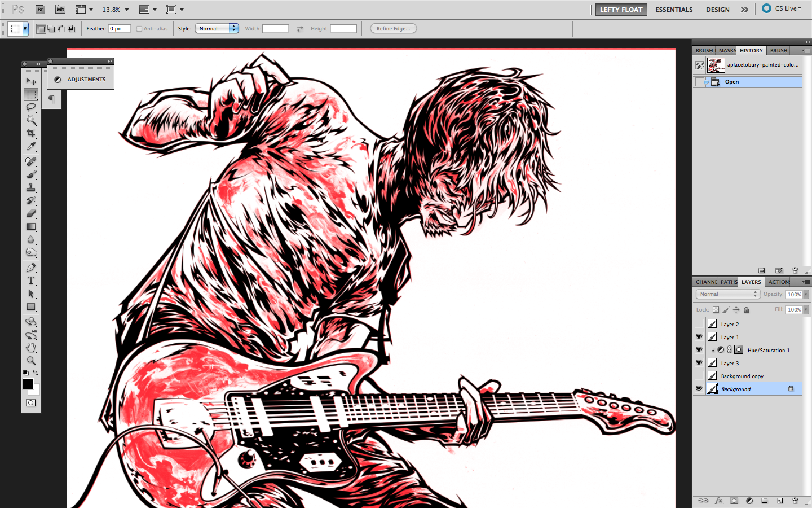Image resolution: width=812 pixels, height=508 pixels.
Task: Choose the Essentials workspace
Action: (x=674, y=10)
